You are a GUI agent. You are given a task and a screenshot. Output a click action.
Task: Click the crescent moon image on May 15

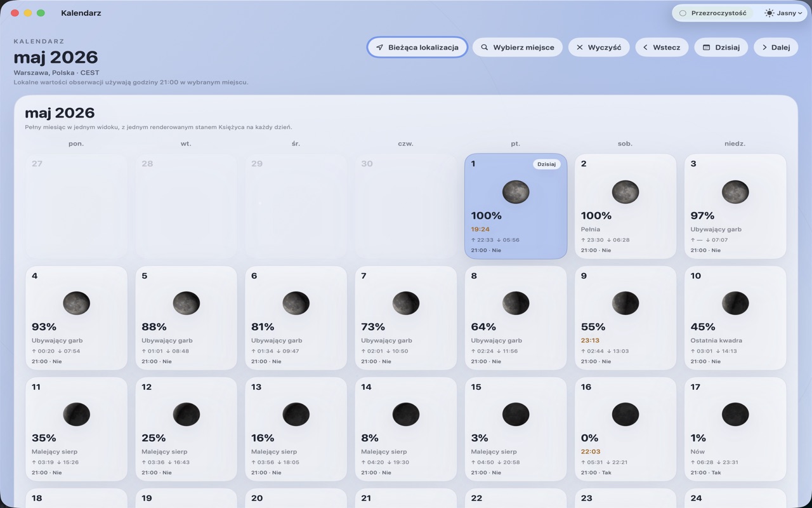[x=516, y=414]
